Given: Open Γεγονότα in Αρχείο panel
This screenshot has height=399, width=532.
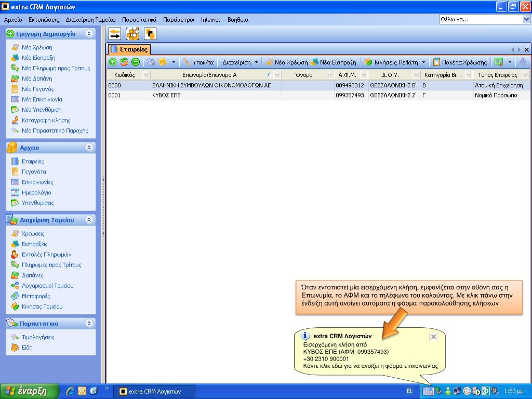Looking at the screenshot, I should (x=34, y=171).
